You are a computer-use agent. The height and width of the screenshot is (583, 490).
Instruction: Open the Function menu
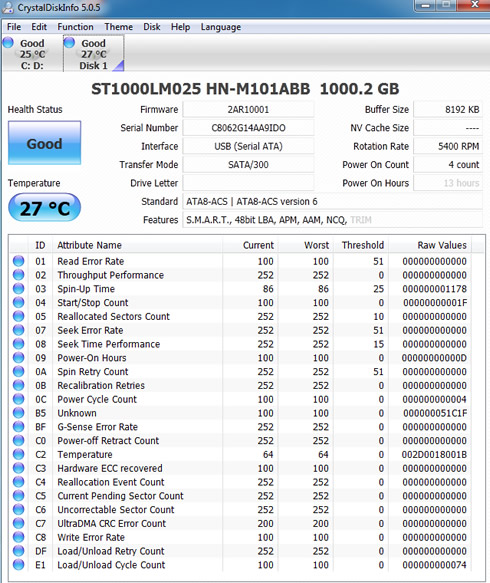(75, 27)
